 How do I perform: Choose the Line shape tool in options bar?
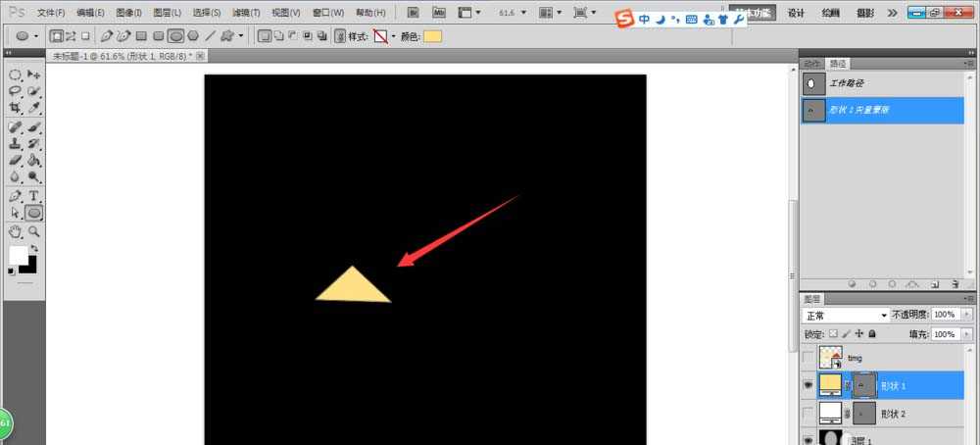[210, 35]
